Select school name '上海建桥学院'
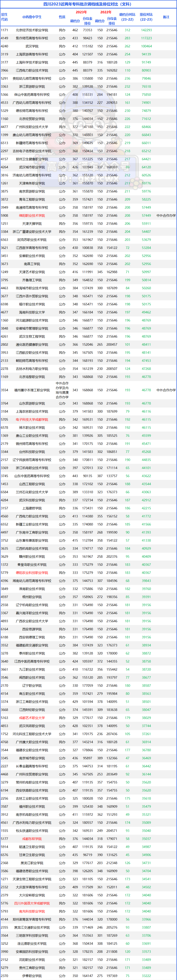Viewport: 177px width, 980px height. [x=32, y=508]
